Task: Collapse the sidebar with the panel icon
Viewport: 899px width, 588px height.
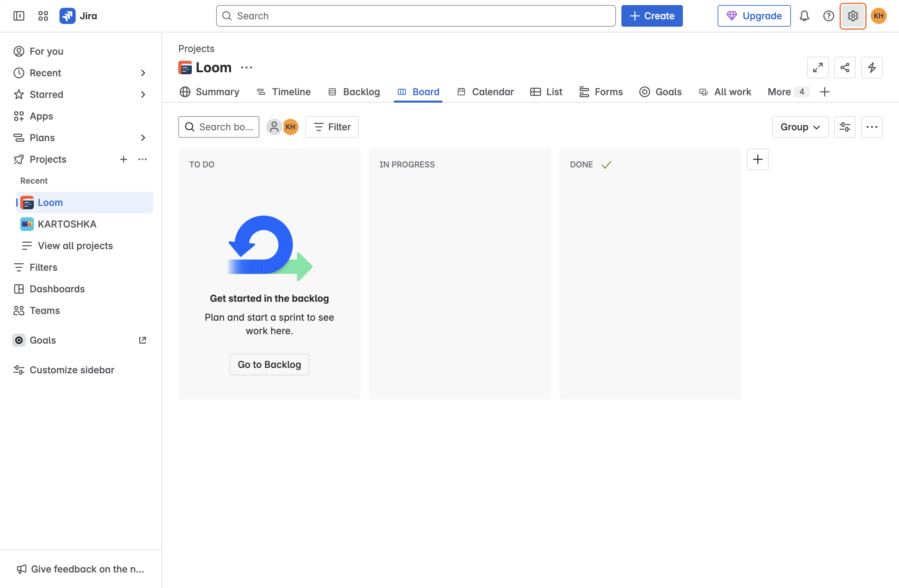Action: coord(19,16)
